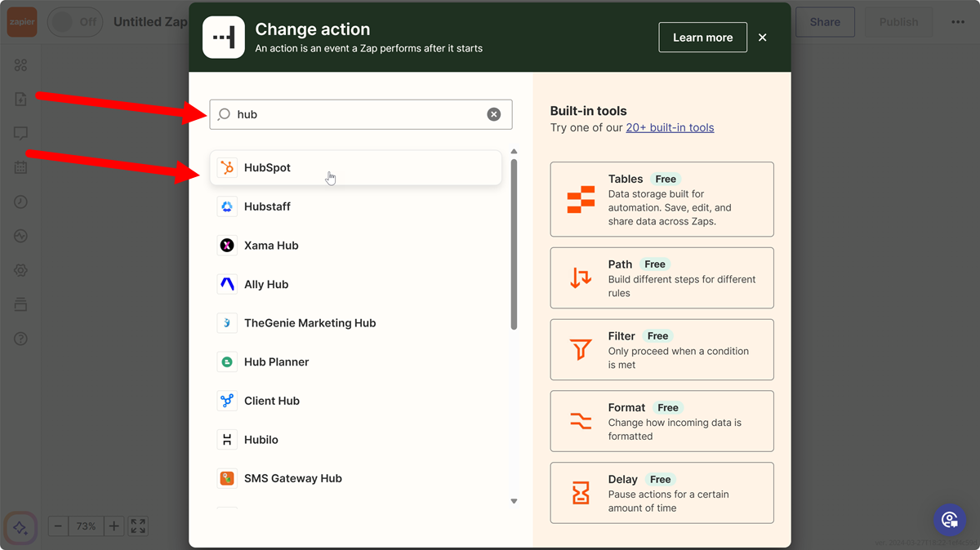980x550 pixels.
Task: Open the settings gear in the sidebar
Action: click(x=20, y=270)
